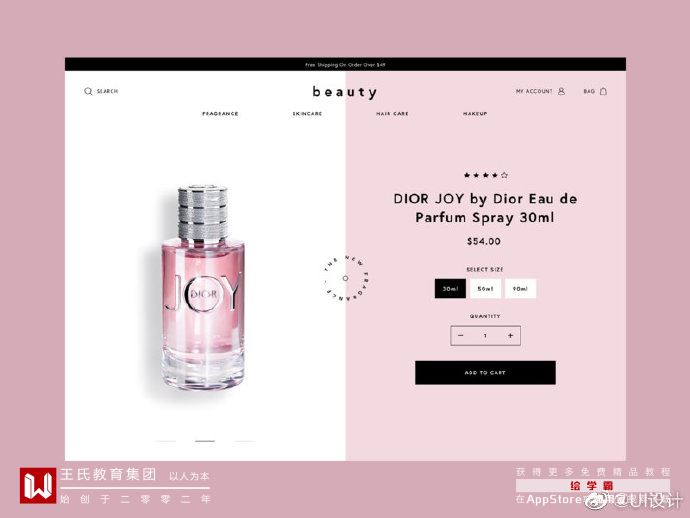
Task: Click the circular New Fragrance badge
Action: coord(345,278)
